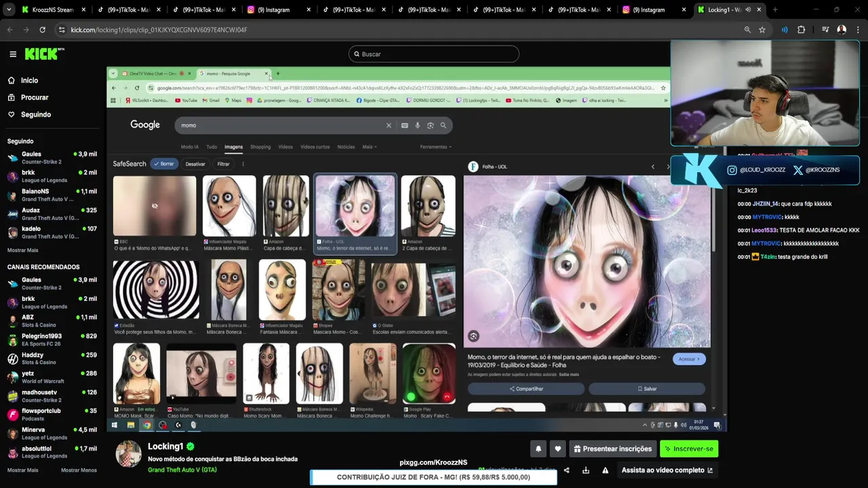Close the KroozzNS Stream tab
Viewport: 868px width, 488px height.
[84, 10]
